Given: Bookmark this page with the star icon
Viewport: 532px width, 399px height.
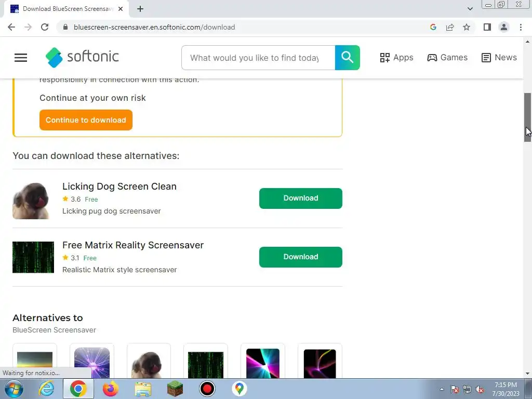Looking at the screenshot, I should (x=467, y=27).
